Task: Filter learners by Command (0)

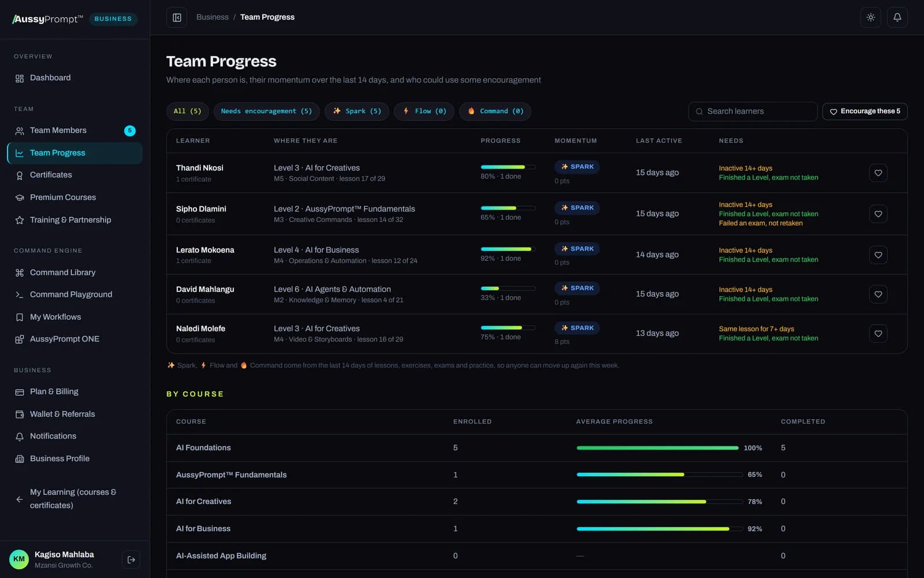Action: (x=495, y=112)
